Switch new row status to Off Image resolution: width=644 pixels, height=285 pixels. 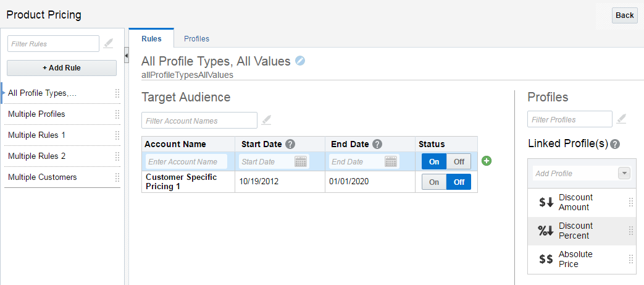(x=459, y=161)
